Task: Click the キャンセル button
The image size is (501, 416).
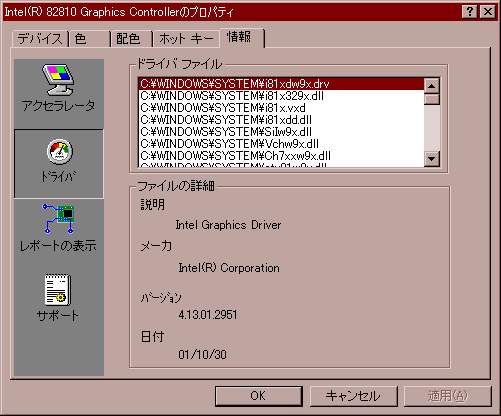Action: coord(353,396)
